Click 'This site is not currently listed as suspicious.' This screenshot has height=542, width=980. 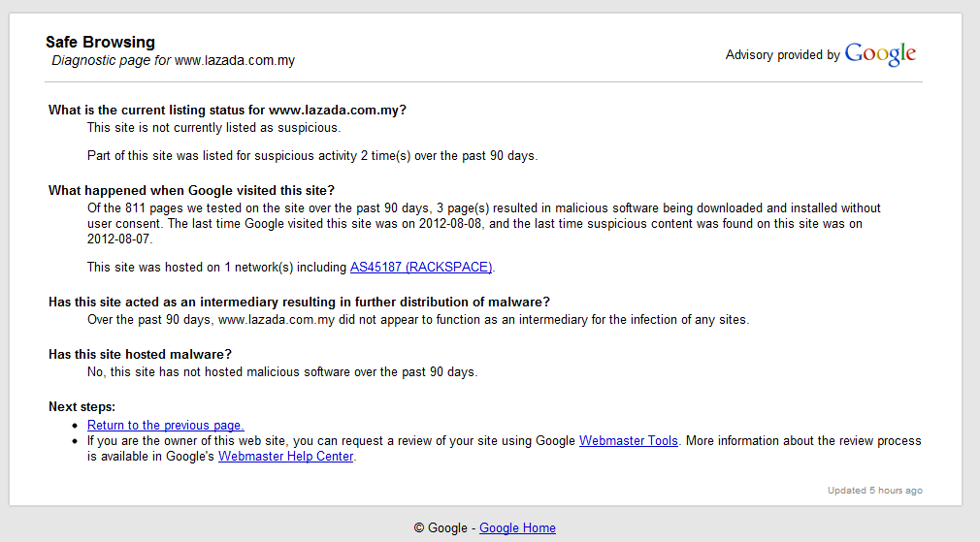pos(213,127)
